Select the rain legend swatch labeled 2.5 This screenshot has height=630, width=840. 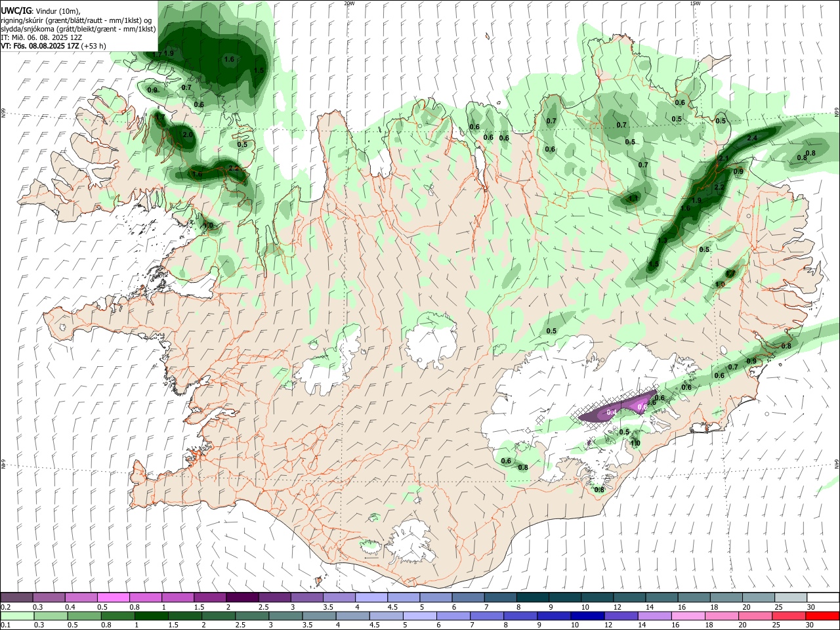[251, 616]
